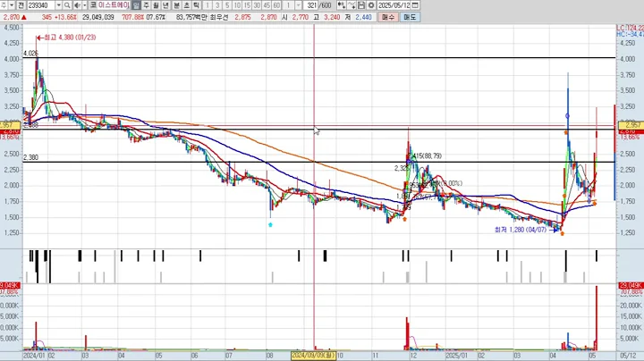Choose the 10 interval button
Viewport: 644px width, 361px height.
click(x=237, y=5)
